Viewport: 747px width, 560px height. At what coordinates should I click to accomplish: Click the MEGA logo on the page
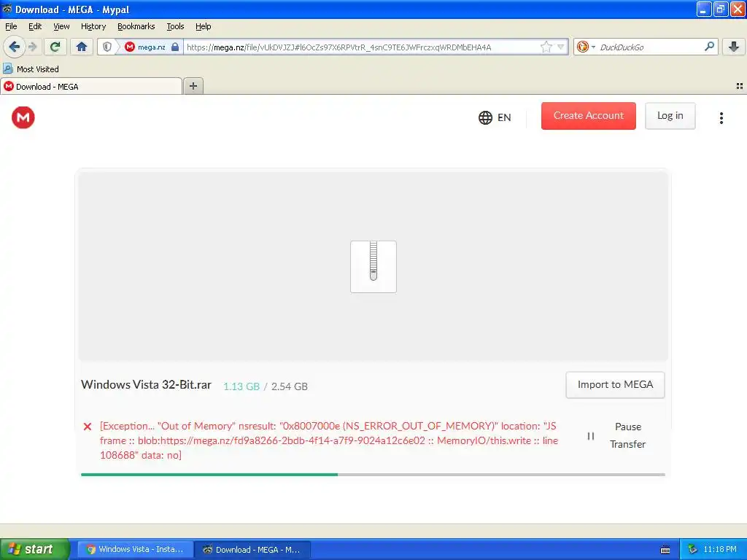23,117
